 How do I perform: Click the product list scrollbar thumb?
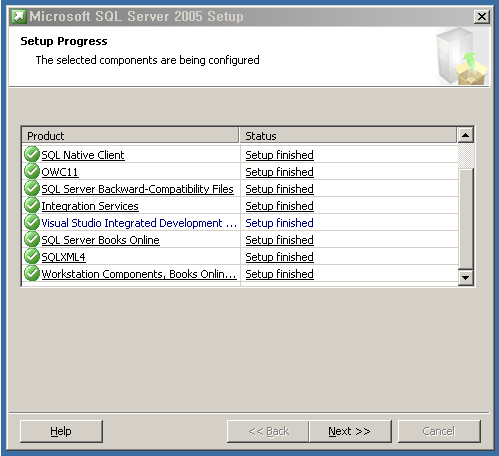coord(466,219)
